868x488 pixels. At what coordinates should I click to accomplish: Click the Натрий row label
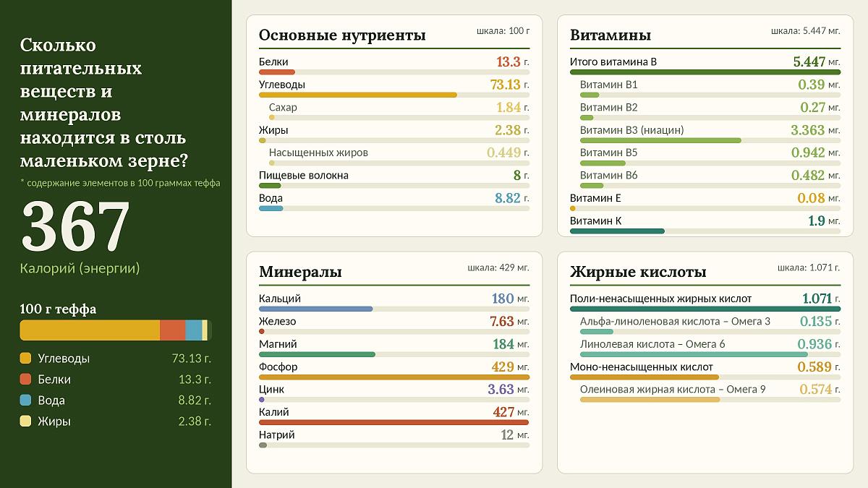(x=277, y=435)
